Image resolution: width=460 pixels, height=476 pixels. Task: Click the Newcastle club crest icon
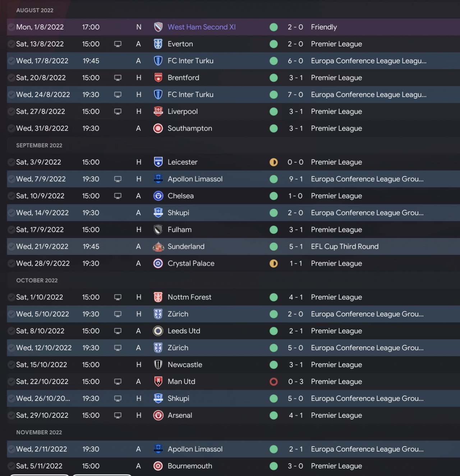pyautogui.click(x=158, y=365)
